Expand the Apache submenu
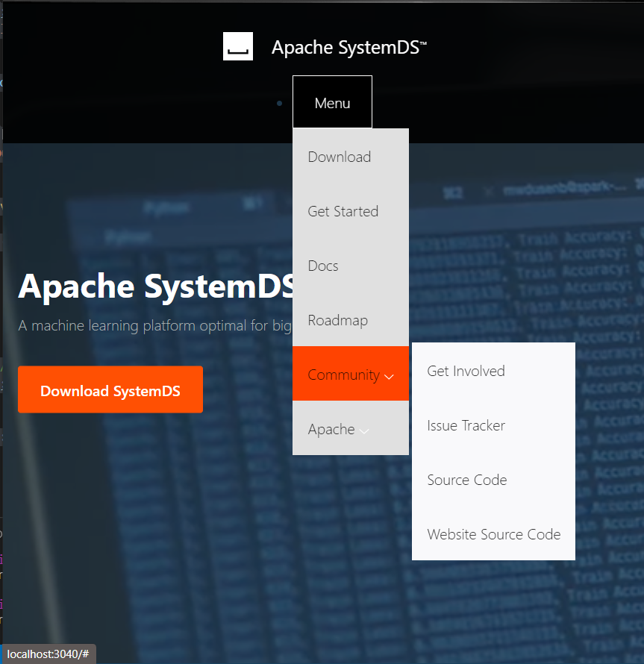 point(351,428)
